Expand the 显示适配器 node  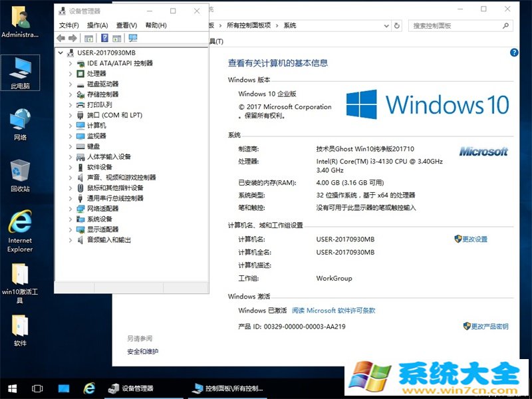click(70, 229)
